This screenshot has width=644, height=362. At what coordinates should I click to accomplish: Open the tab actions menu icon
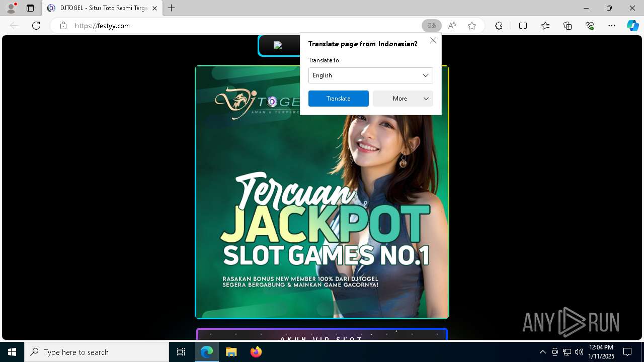30,8
